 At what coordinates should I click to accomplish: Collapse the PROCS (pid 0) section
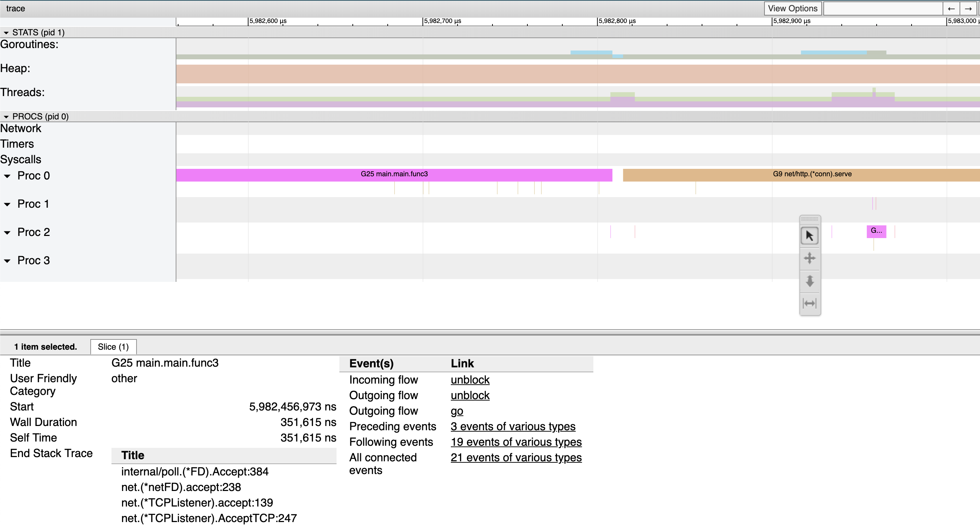pyautogui.click(x=6, y=117)
